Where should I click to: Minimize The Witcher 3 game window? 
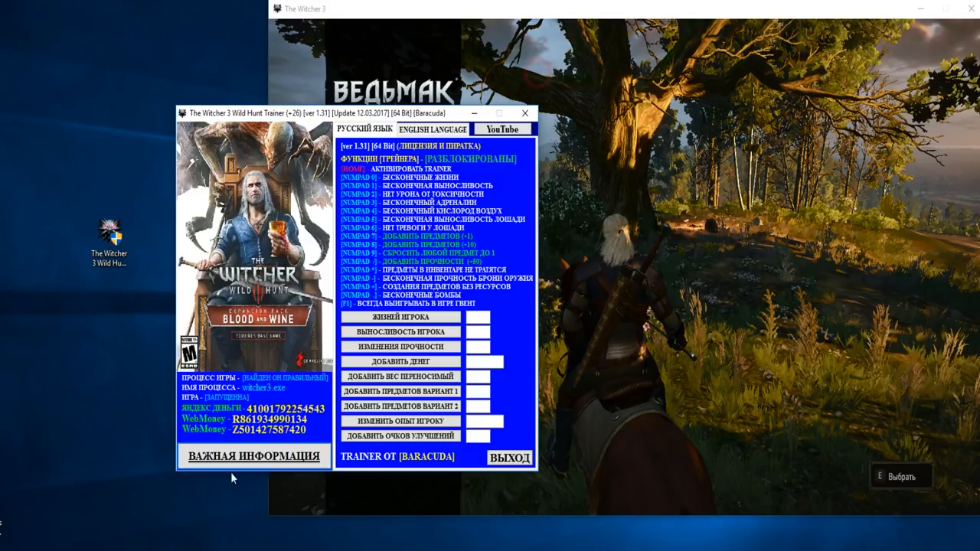920,8
